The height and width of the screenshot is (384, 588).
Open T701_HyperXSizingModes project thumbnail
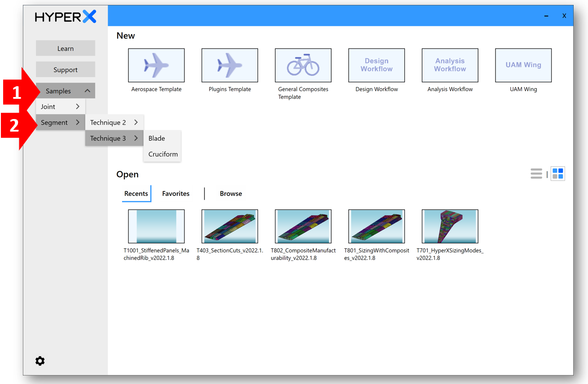point(450,226)
